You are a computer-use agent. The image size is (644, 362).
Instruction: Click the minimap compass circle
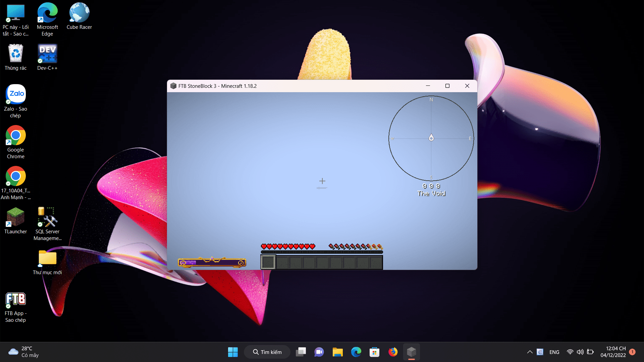pyautogui.click(x=431, y=138)
